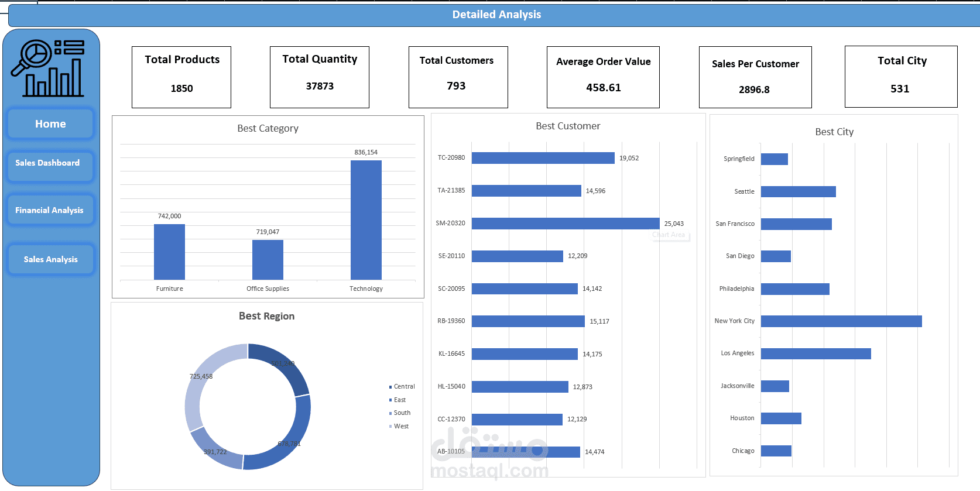Select the Total Customers card
Viewport: 980px width, 491px height.
coord(458,77)
